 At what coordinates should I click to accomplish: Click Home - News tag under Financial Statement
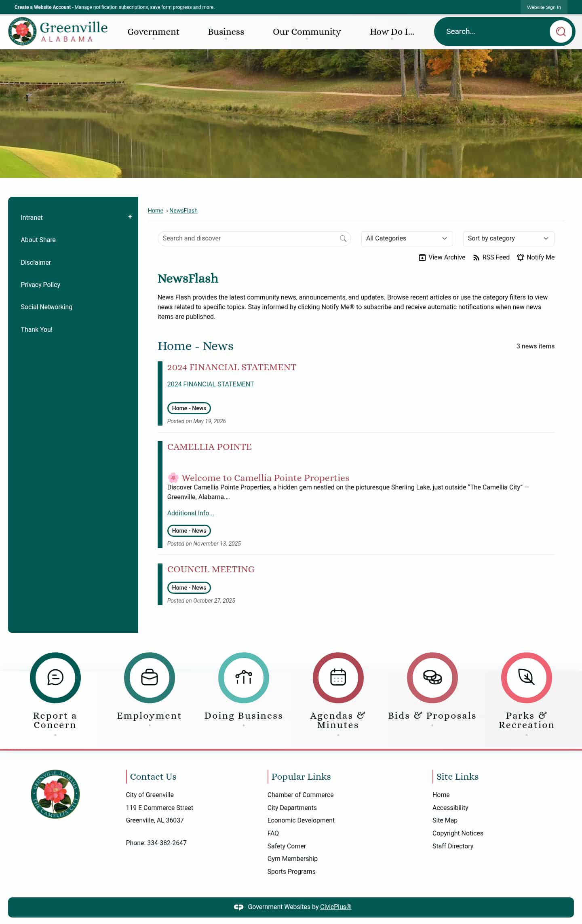coord(189,408)
